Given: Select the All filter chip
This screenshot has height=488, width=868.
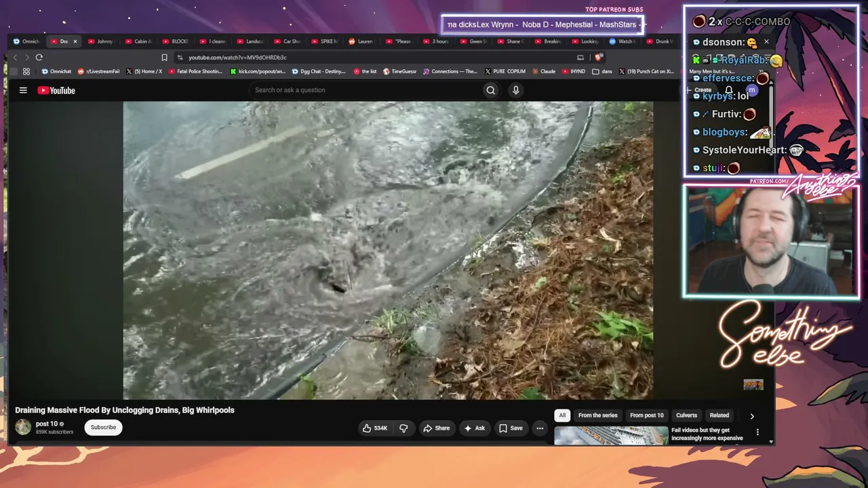Looking at the screenshot, I should point(562,415).
